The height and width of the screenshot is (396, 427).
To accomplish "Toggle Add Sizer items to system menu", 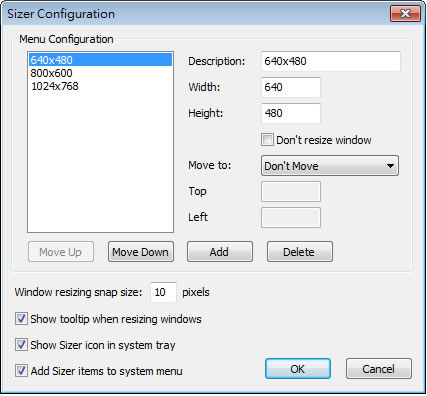I will (21, 371).
